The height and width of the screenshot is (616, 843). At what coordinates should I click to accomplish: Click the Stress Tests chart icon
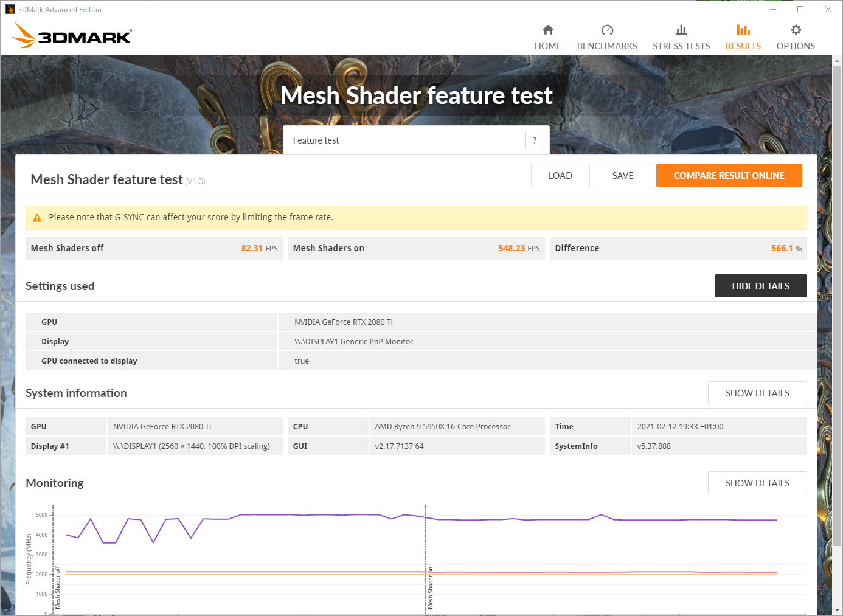pyautogui.click(x=681, y=30)
